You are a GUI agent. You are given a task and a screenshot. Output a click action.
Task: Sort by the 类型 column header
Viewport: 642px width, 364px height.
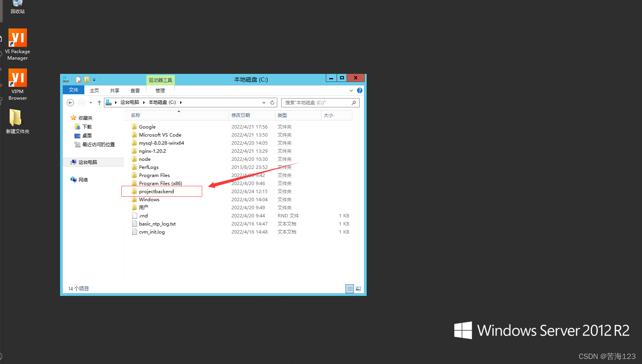click(x=298, y=115)
